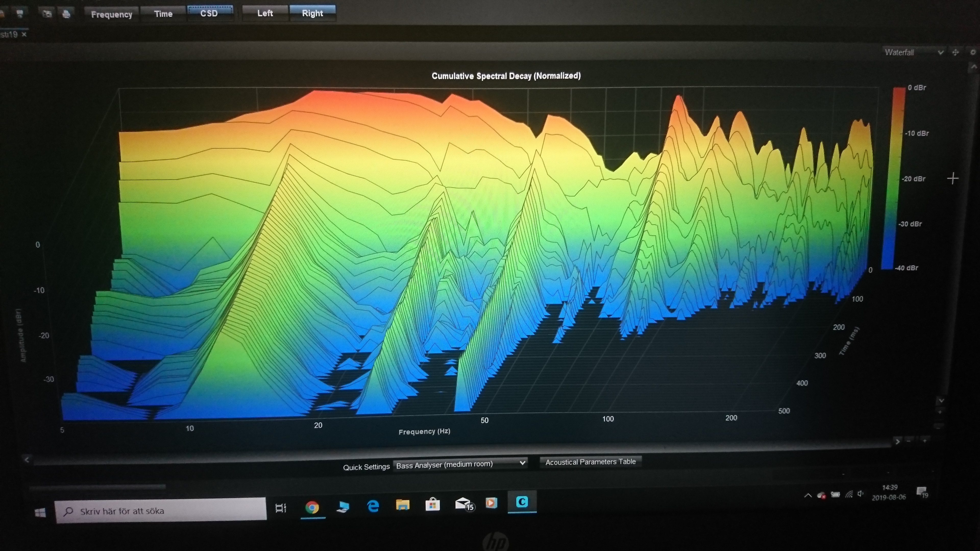Open the Waterfall plot type dropdown
The width and height of the screenshot is (980, 551).
coord(913,53)
